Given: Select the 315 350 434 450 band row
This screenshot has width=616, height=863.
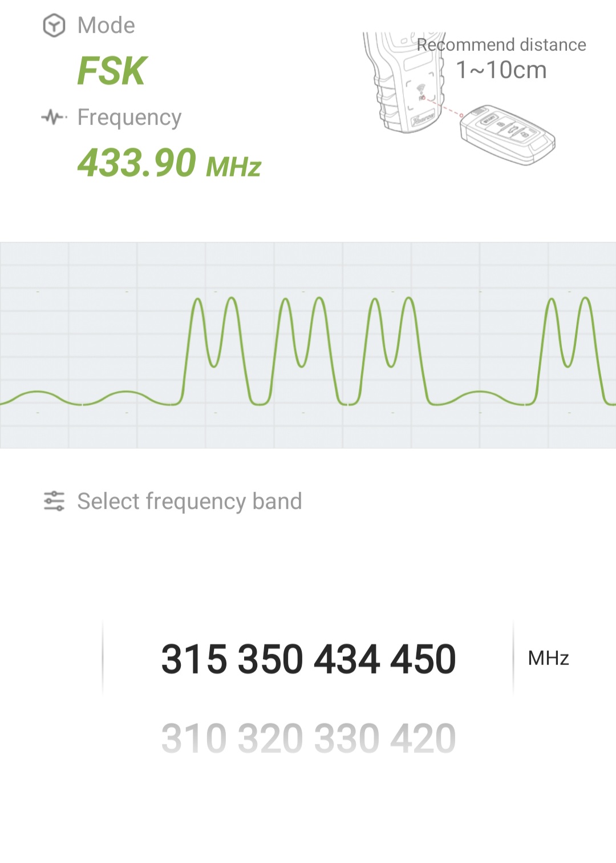Looking at the screenshot, I should tap(308, 659).
